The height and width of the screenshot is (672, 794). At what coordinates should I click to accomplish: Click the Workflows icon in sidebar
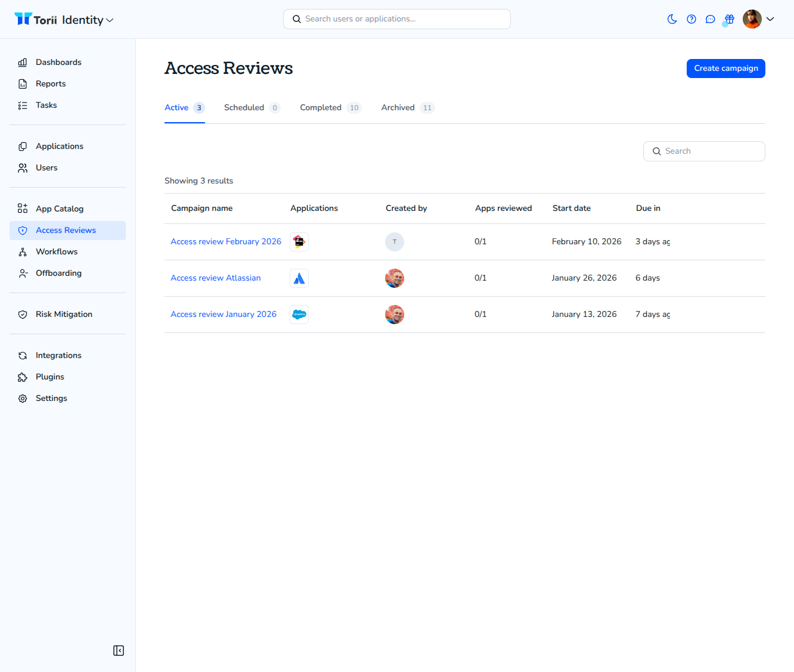[x=23, y=252]
